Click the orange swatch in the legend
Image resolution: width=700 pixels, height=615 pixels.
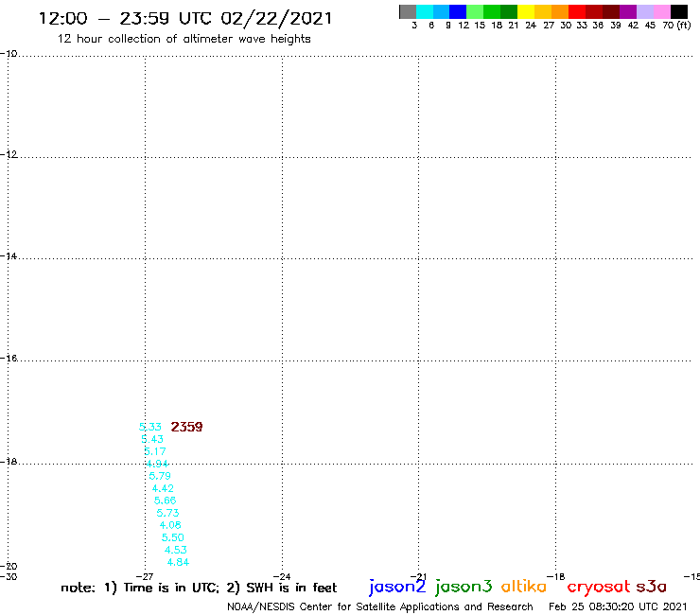click(559, 11)
